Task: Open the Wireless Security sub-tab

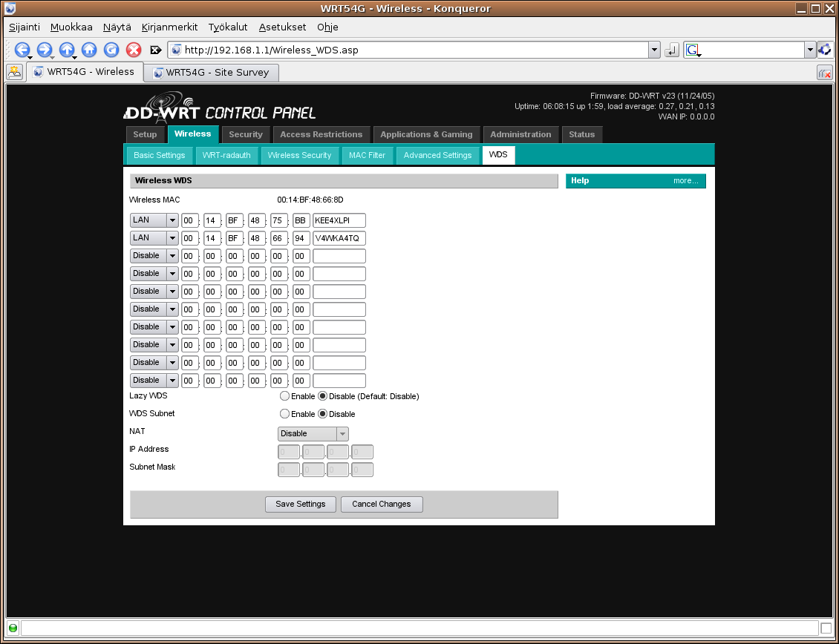Action: tap(299, 155)
